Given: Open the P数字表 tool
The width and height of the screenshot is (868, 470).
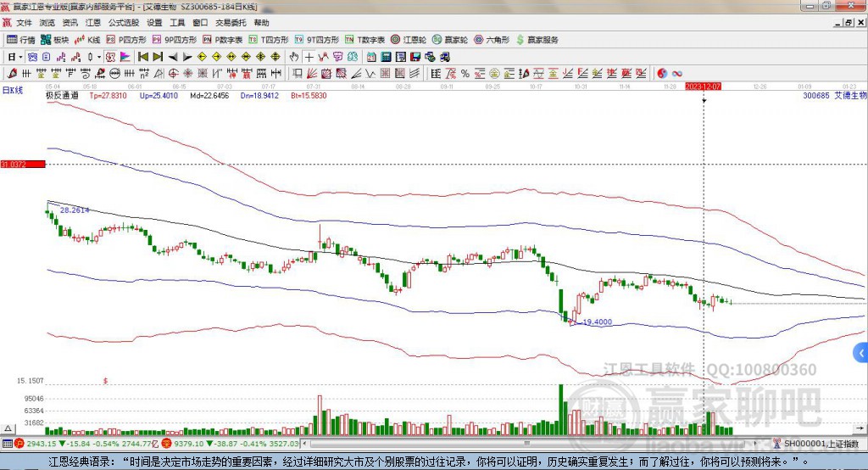Looking at the screenshot, I should tap(223, 40).
